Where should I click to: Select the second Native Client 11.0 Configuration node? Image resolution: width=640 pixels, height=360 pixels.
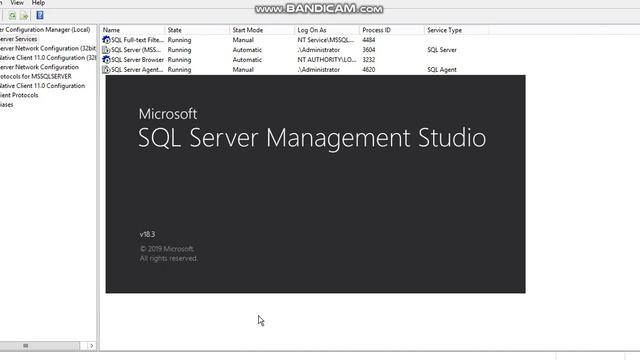pyautogui.click(x=42, y=86)
